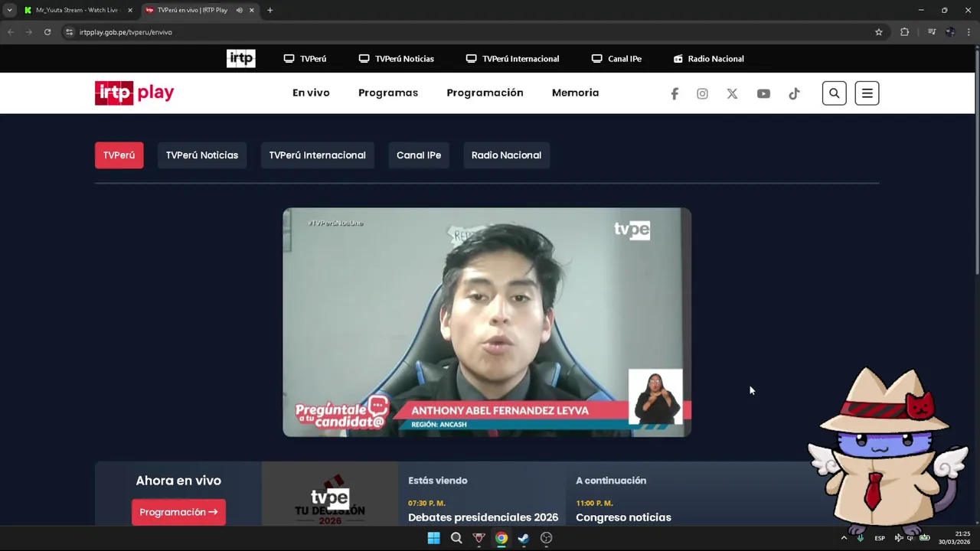Open the YouTube social icon
The height and width of the screenshot is (551, 980).
tap(763, 93)
